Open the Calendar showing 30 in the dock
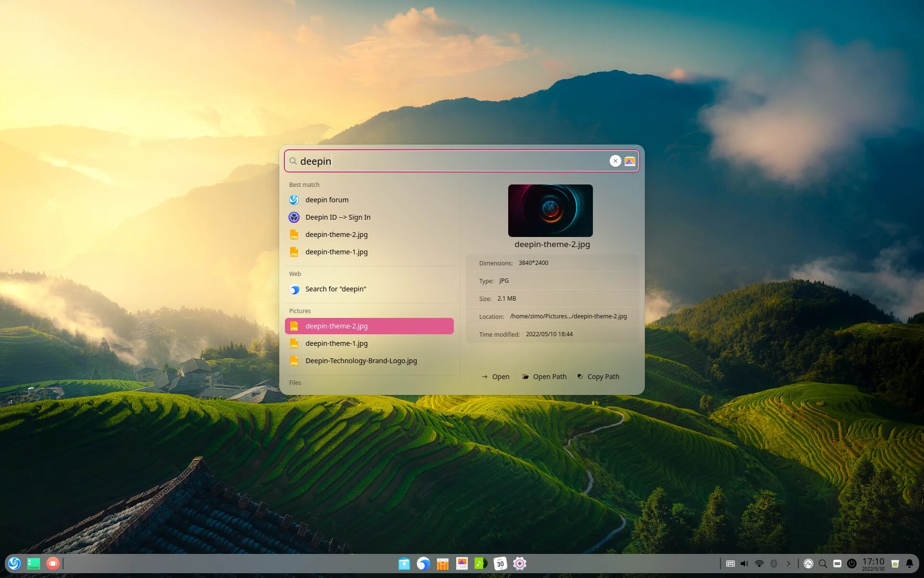Screen dimensions: 924x578 (x=500, y=563)
